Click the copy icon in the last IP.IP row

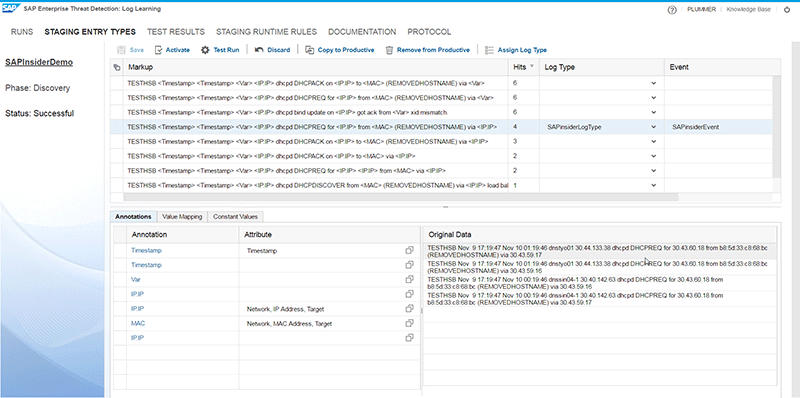(409, 338)
